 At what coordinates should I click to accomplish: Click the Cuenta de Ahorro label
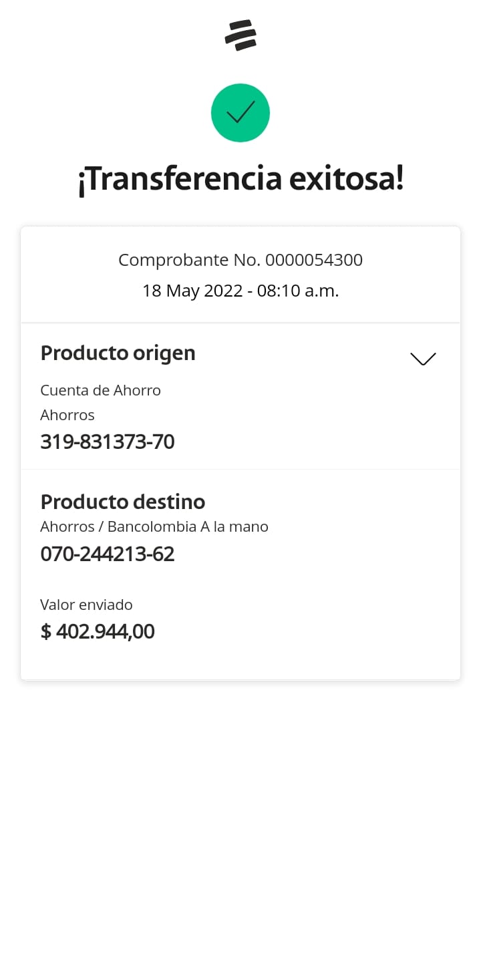(100, 390)
